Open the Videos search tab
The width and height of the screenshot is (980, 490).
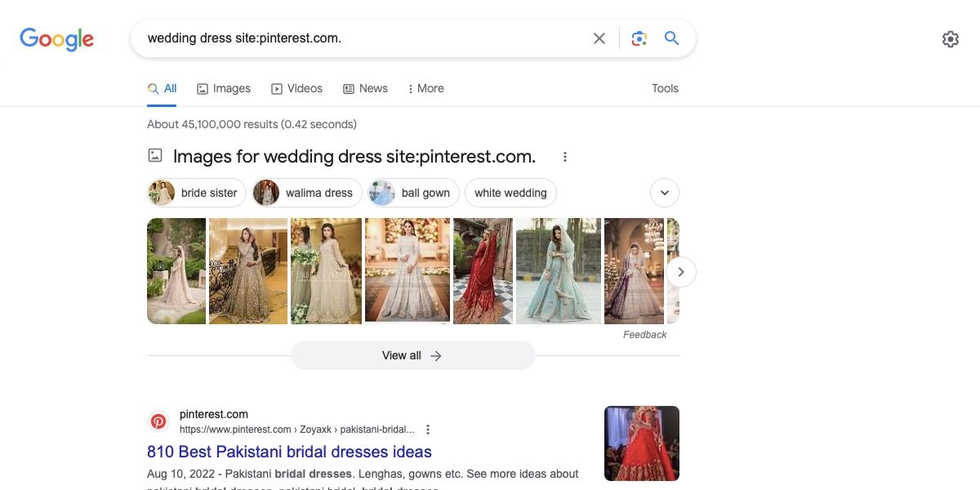point(296,88)
